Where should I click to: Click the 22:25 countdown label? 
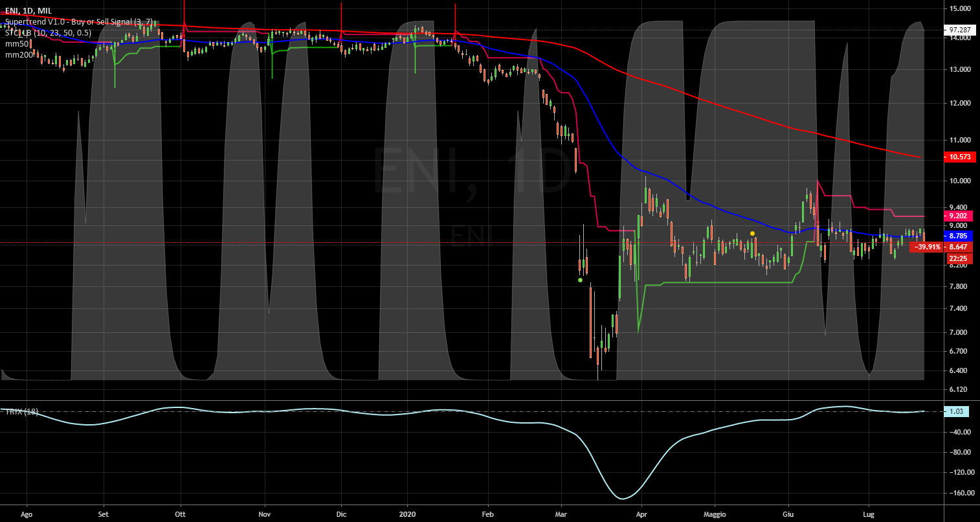click(x=959, y=258)
